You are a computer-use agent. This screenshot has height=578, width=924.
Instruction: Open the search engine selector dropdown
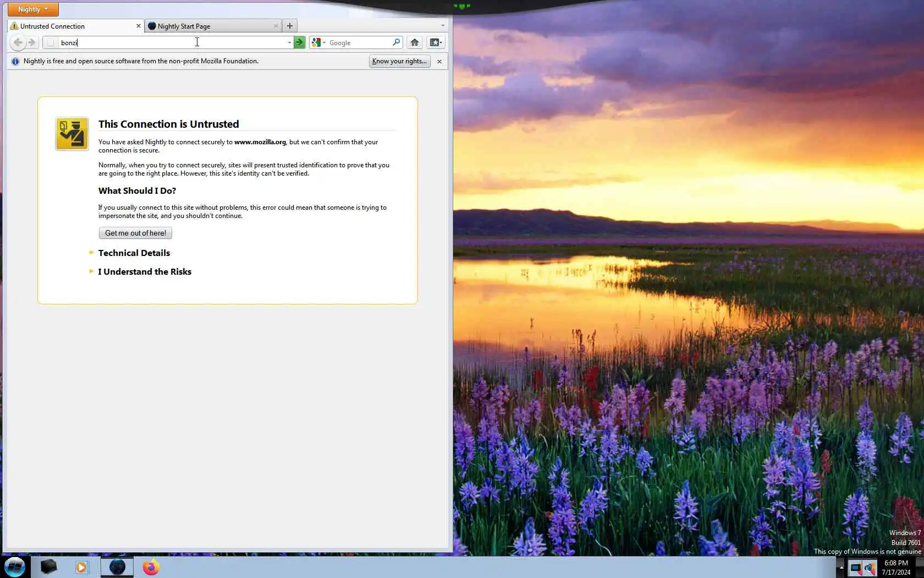click(x=318, y=42)
